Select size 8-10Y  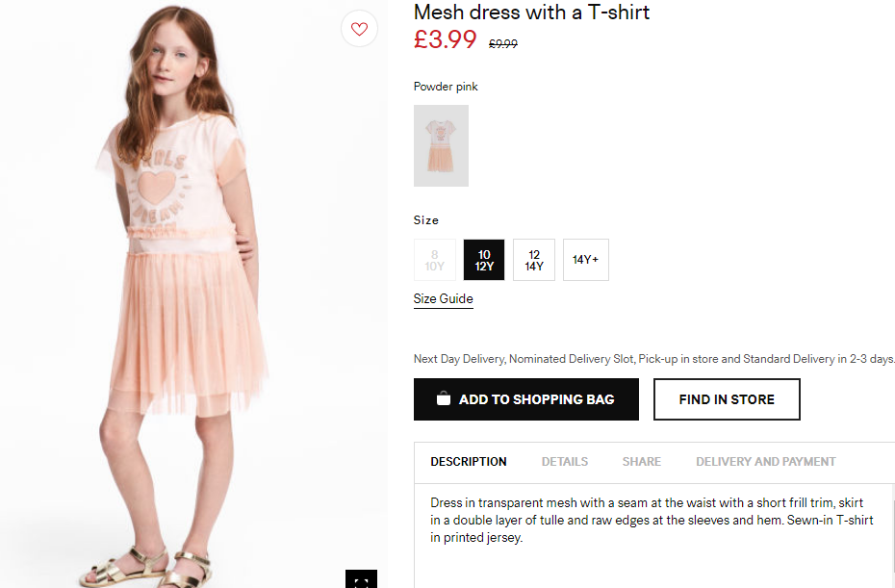(435, 260)
